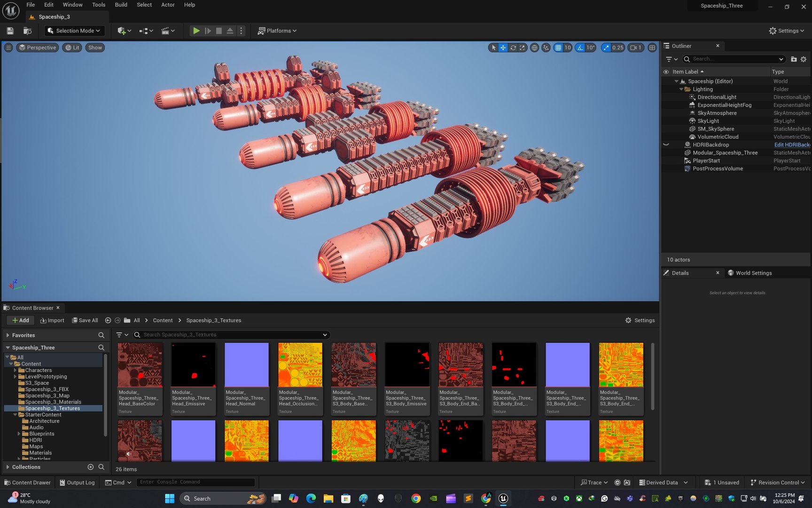Expand the Favorites section
Screen dimensions: 812x508
pyautogui.click(x=8, y=335)
